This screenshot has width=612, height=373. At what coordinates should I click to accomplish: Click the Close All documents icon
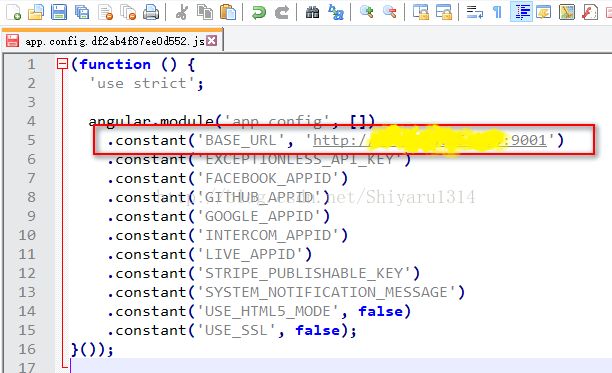(x=128, y=12)
